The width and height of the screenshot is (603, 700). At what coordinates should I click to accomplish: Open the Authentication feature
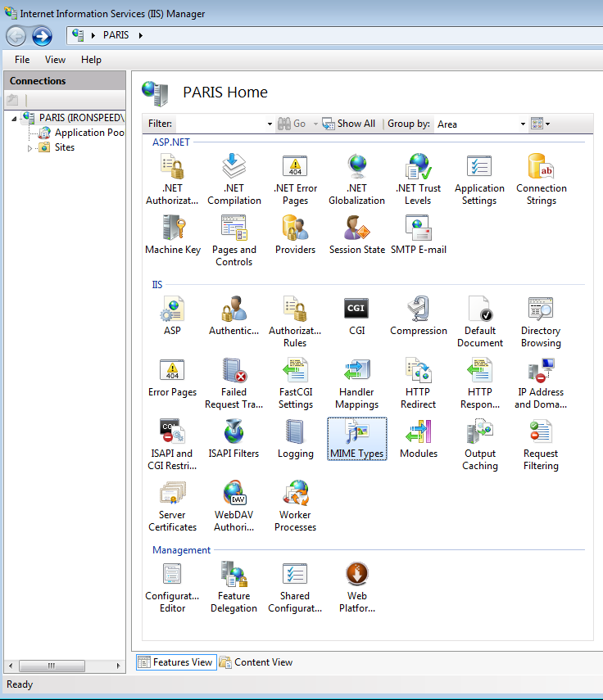pyautogui.click(x=233, y=315)
